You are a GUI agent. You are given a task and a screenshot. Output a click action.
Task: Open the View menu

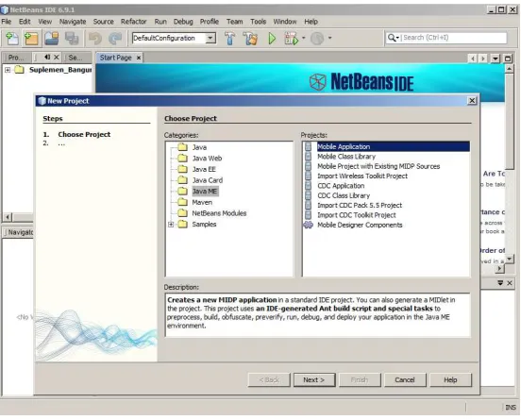(x=45, y=22)
